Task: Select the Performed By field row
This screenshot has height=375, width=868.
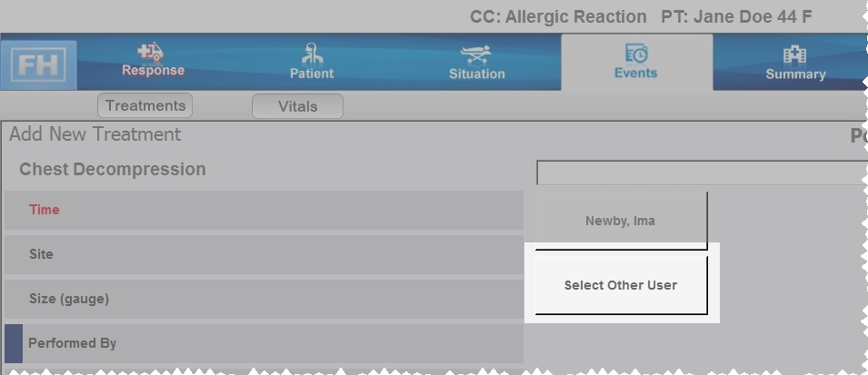Action: click(x=264, y=343)
